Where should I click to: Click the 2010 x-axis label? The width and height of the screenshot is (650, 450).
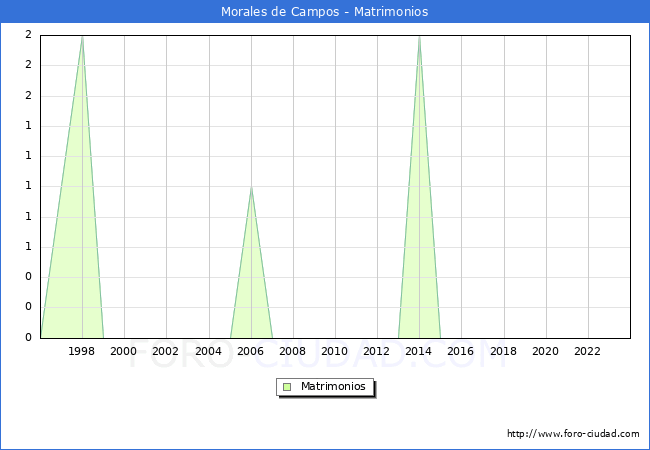tap(335, 351)
